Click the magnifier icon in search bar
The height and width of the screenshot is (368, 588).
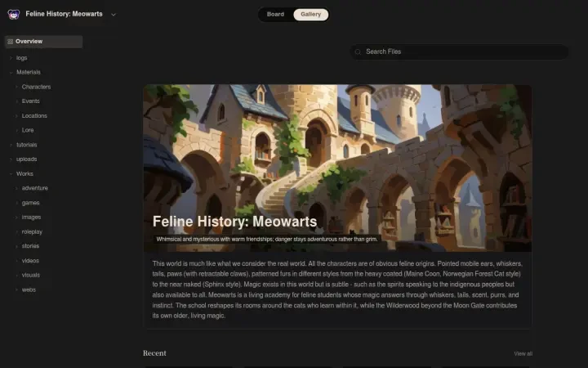pos(358,52)
